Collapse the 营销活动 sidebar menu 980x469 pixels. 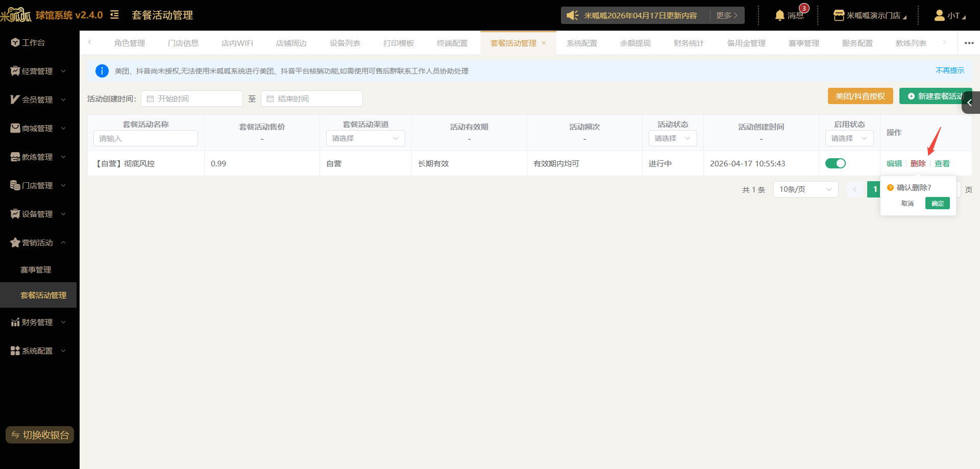coord(38,242)
